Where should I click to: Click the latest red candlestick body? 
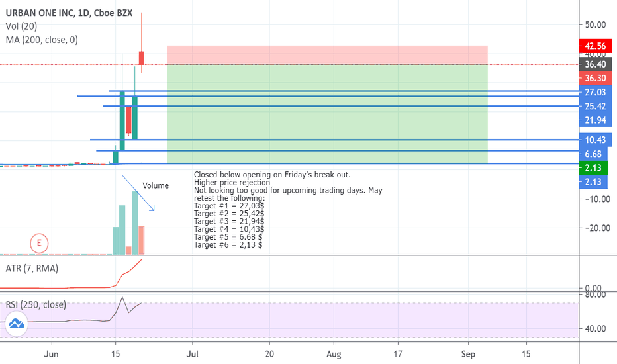(141, 58)
